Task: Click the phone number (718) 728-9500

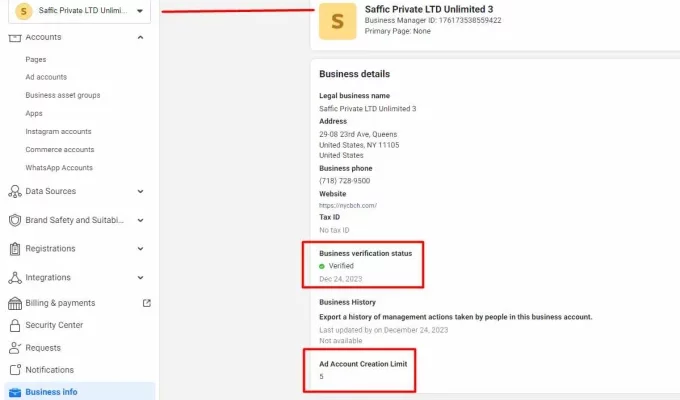Action: [345, 181]
